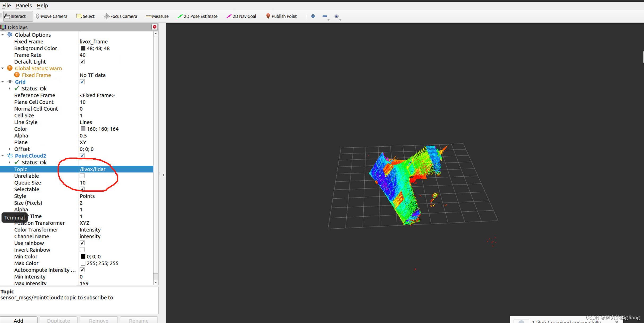Screen dimensions: 644x323
Task: Click the blue plus toolbar icon
Action: tap(313, 16)
